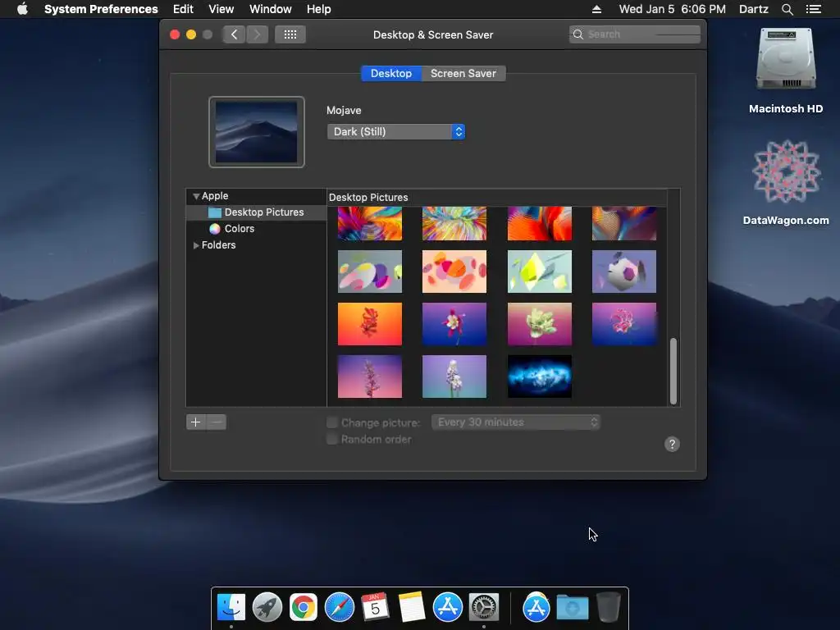Open Finder from the Dock

click(231, 607)
